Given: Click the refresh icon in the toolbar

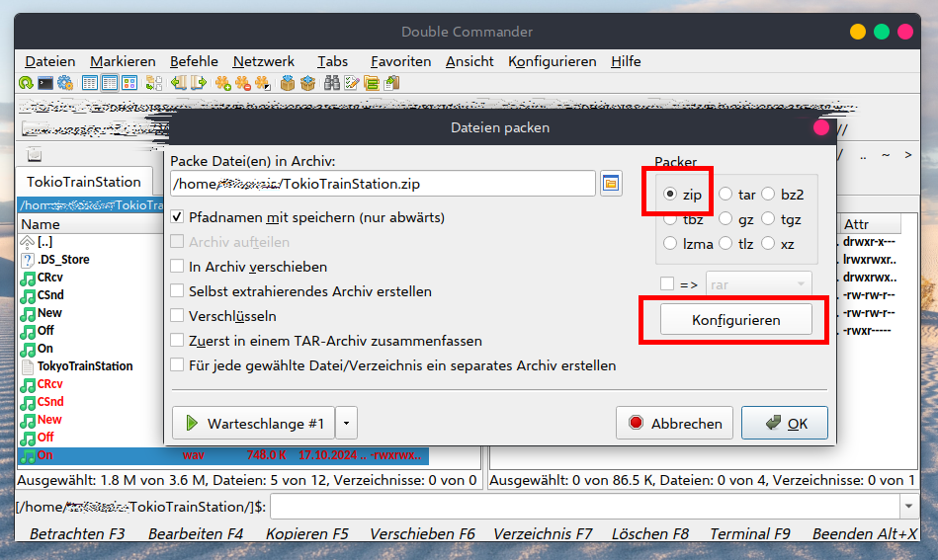Looking at the screenshot, I should point(26,83).
